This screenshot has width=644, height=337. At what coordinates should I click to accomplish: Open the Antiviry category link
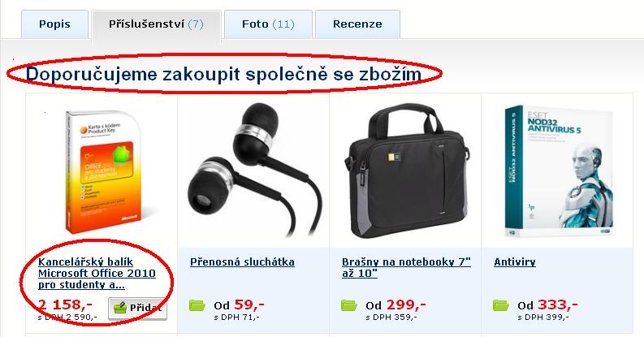coord(515,261)
